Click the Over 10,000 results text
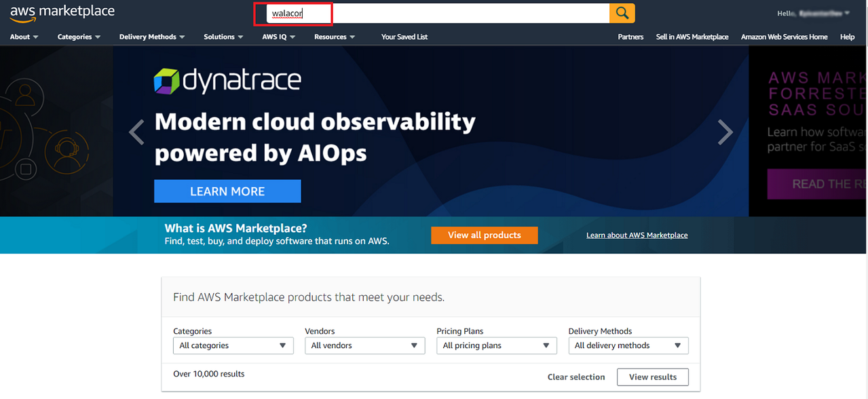868x399 pixels. pos(209,374)
